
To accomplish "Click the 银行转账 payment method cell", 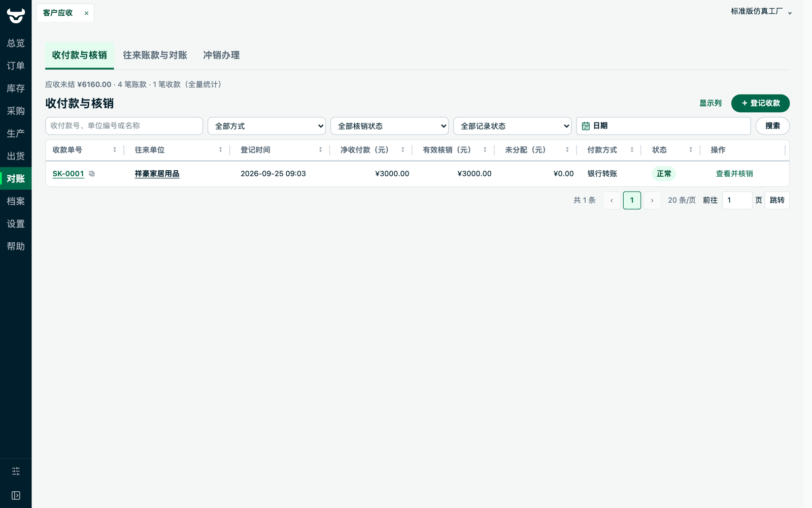I will pos(602,174).
